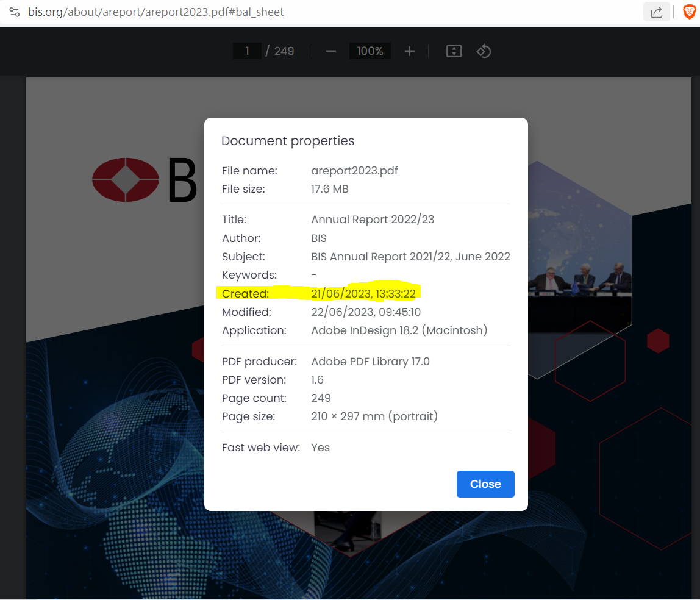Click the Fast web view value Yes
This screenshot has width=700, height=600.
coord(321,448)
